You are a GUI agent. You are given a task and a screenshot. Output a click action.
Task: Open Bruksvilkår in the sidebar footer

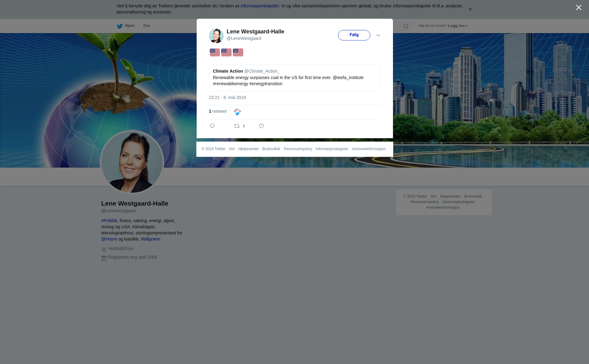[x=473, y=196]
